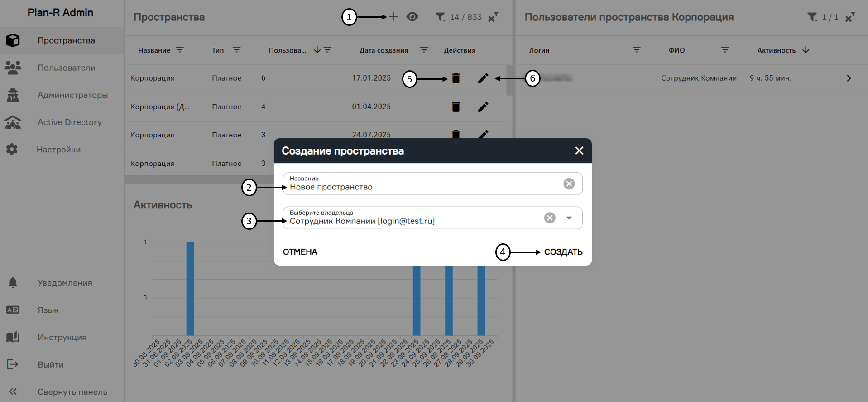Viewport: 868px width, 402px height.
Task: Open the Выберите владельца dropdown arrow
Action: [x=569, y=218]
